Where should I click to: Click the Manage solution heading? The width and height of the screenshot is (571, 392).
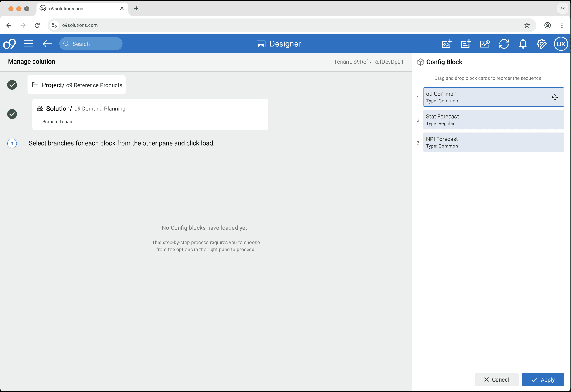(x=31, y=62)
